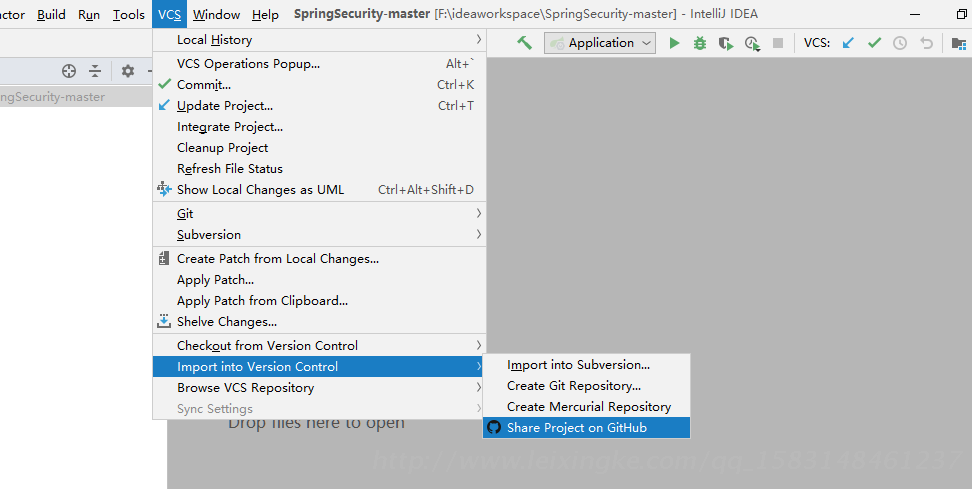
Task: Click the Build Project hammer icon
Action: [x=524, y=43]
